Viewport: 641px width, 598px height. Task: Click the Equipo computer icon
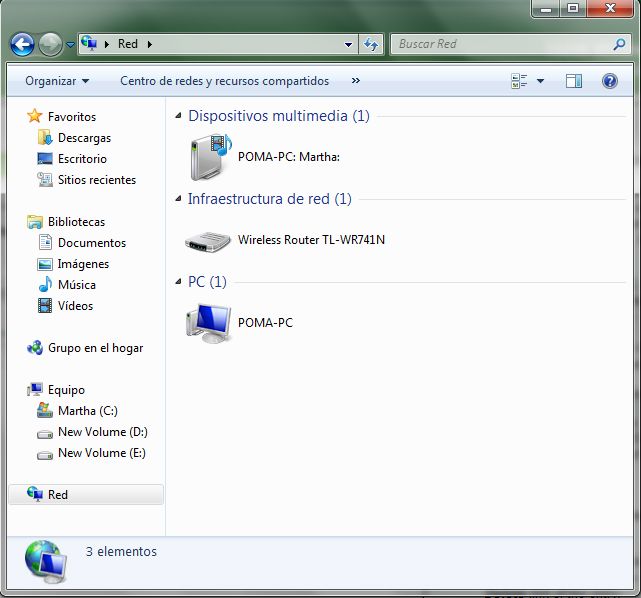click(35, 390)
